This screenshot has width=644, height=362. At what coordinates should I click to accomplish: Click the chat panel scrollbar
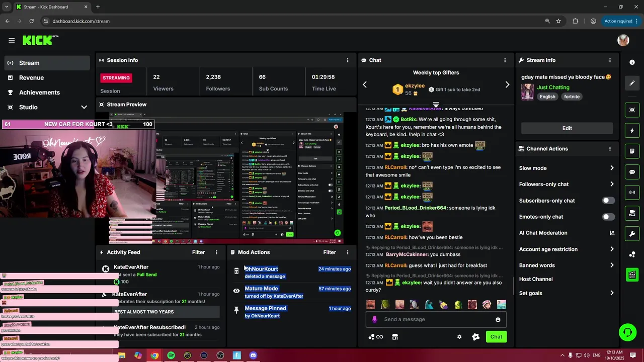(x=513, y=286)
